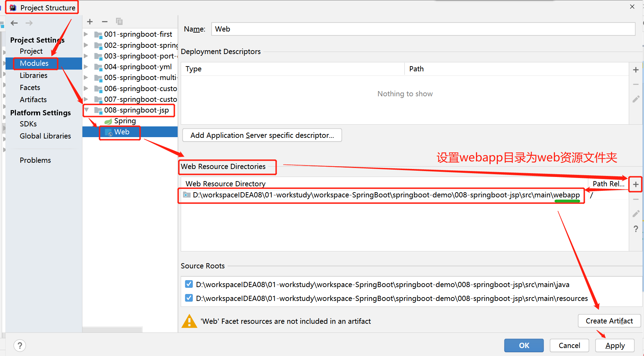Show the Problems list

click(x=35, y=160)
